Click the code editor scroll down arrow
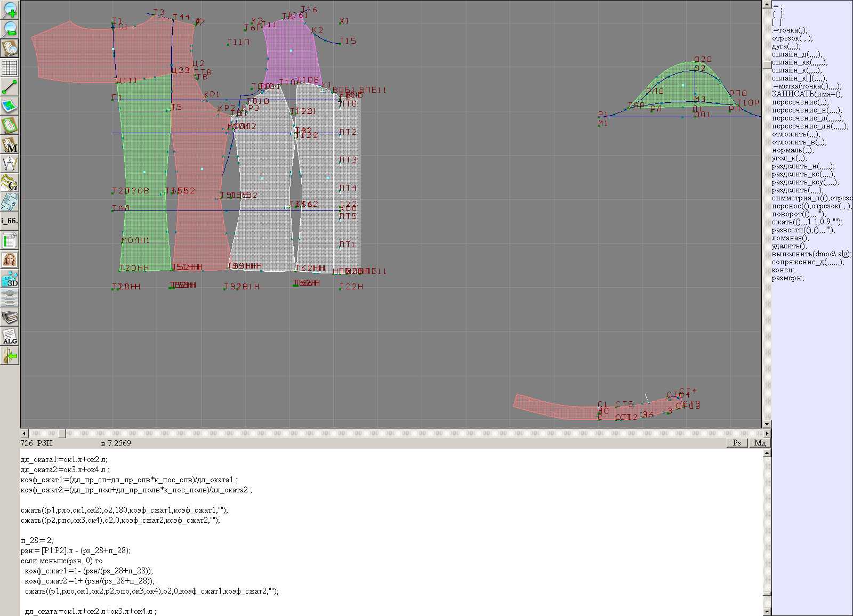853x616 pixels. [x=767, y=611]
